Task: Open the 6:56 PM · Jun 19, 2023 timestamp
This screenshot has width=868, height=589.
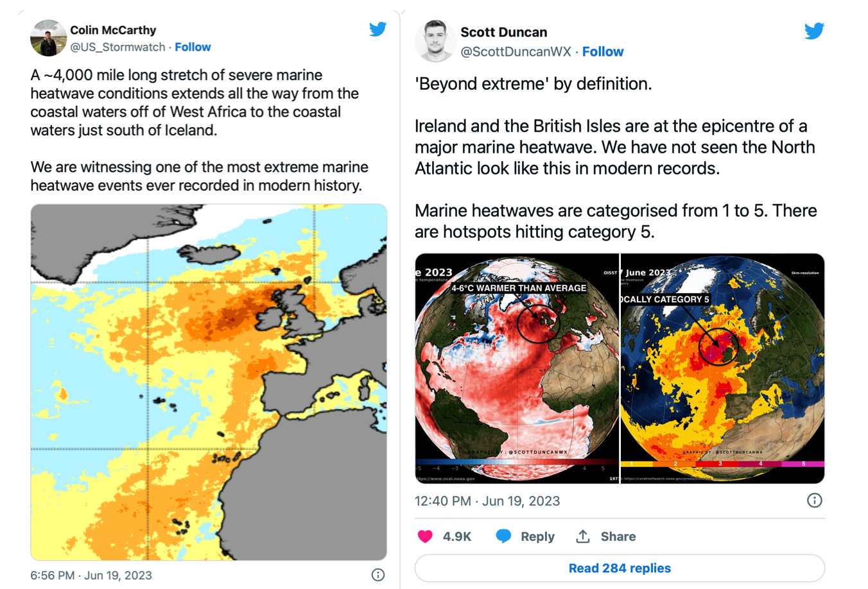Action: (91, 575)
